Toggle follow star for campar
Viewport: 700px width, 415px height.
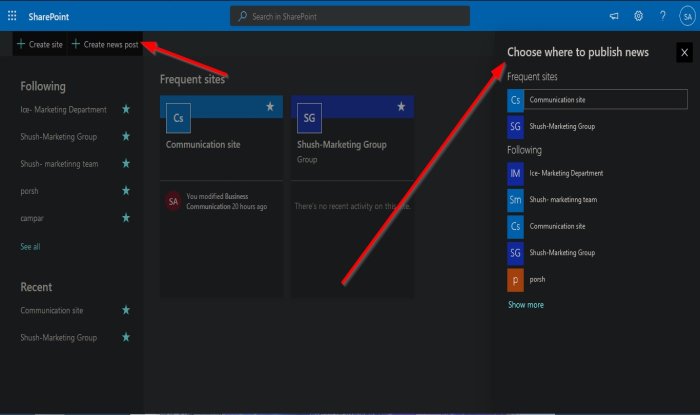click(126, 218)
